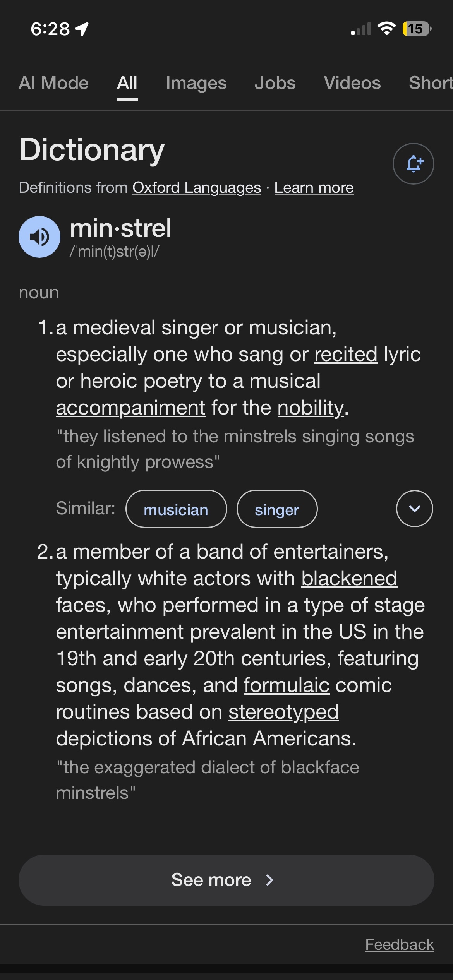Tap the Learn more link
The height and width of the screenshot is (980, 453).
[x=314, y=188]
